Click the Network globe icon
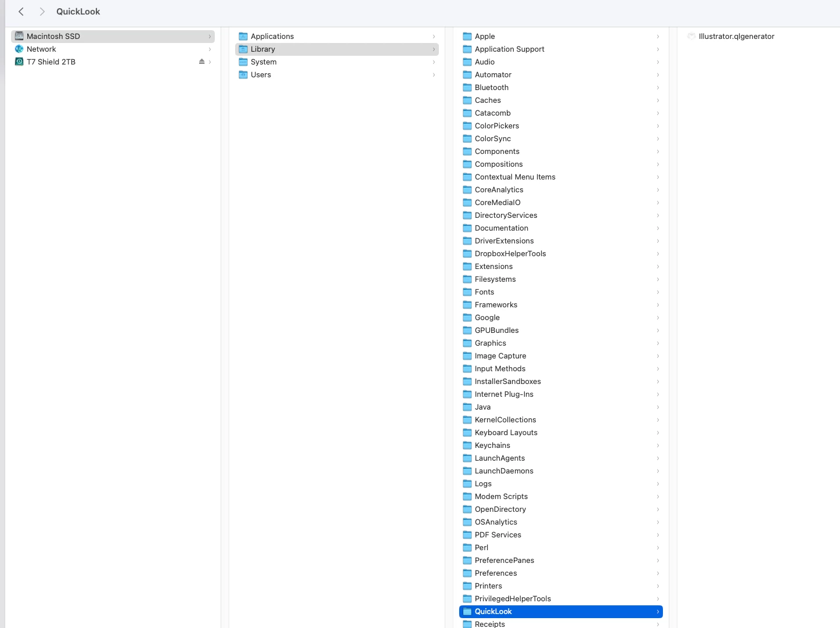 tap(19, 49)
